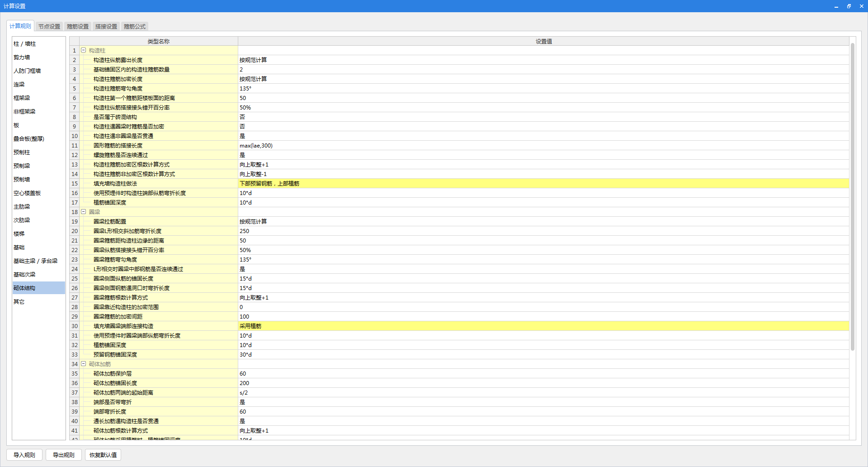
Task: Edit value 60 for 砌体加筋保护层
Action: pos(543,373)
